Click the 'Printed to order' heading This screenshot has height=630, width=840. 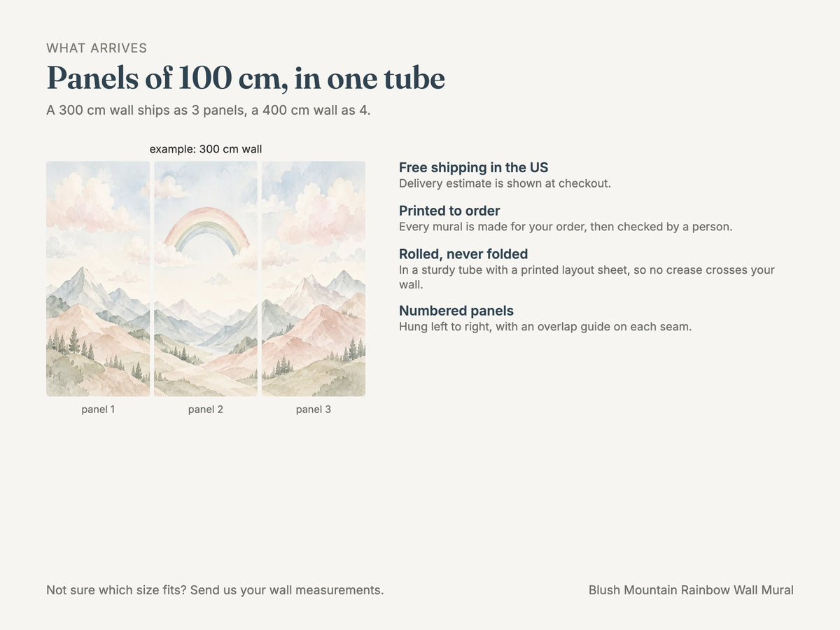click(449, 211)
